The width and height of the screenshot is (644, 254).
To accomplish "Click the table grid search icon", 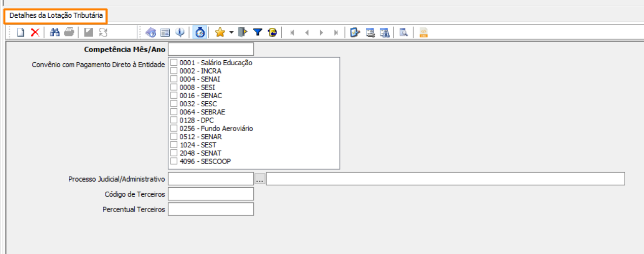I will click(x=385, y=32).
